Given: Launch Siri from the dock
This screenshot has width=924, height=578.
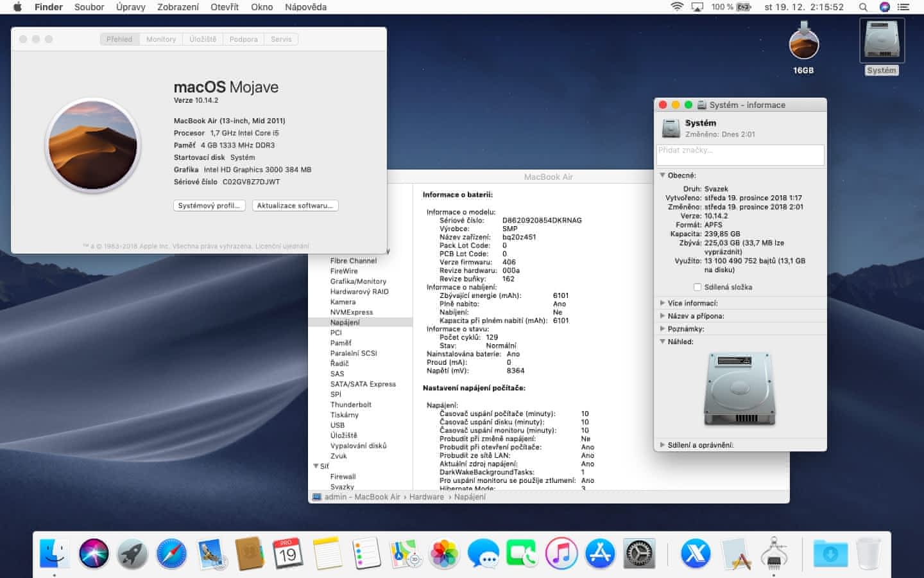Looking at the screenshot, I should coord(94,554).
